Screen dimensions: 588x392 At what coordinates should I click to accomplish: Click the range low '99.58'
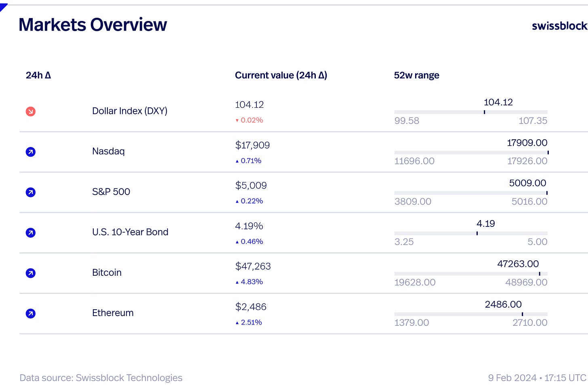[407, 121]
